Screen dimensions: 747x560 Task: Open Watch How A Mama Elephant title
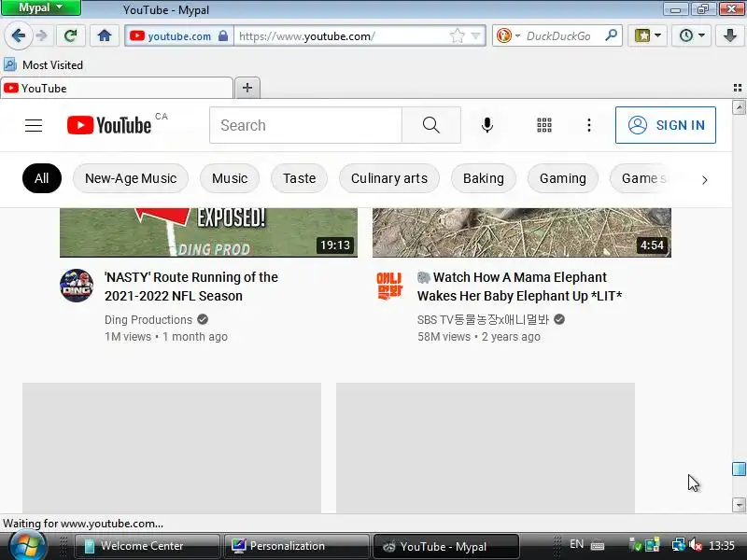[x=520, y=287]
